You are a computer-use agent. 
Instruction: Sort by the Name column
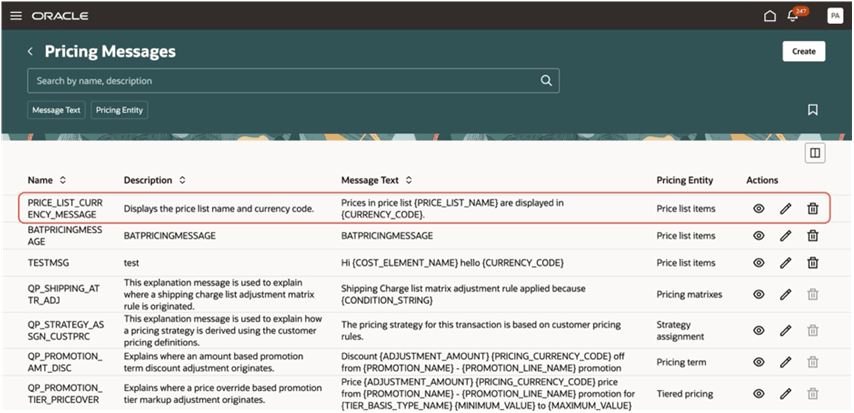tap(63, 180)
